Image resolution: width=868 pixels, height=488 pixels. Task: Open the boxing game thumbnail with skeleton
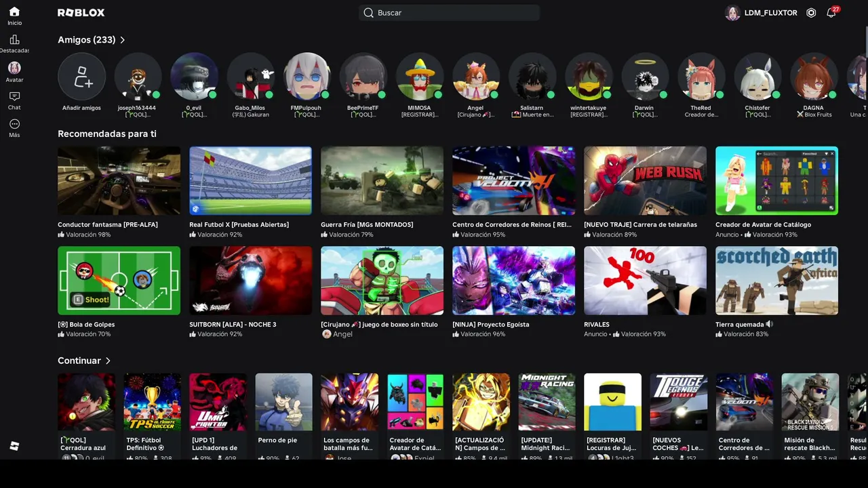(x=382, y=281)
